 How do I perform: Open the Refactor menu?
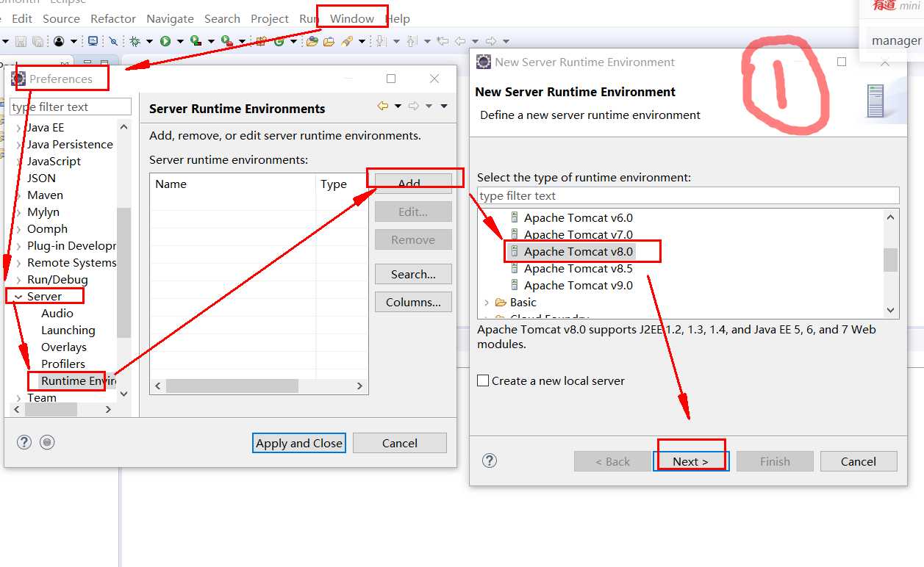coord(113,18)
